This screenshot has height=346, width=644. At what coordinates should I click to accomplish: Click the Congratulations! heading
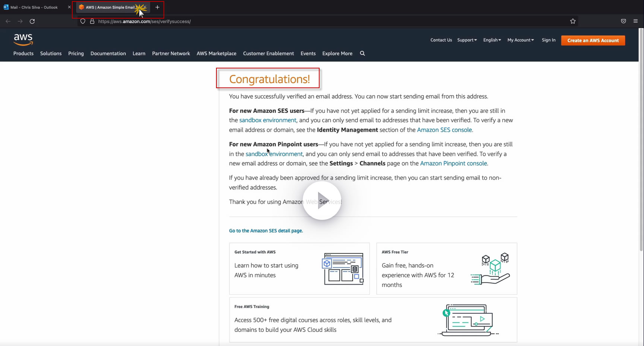269,79
